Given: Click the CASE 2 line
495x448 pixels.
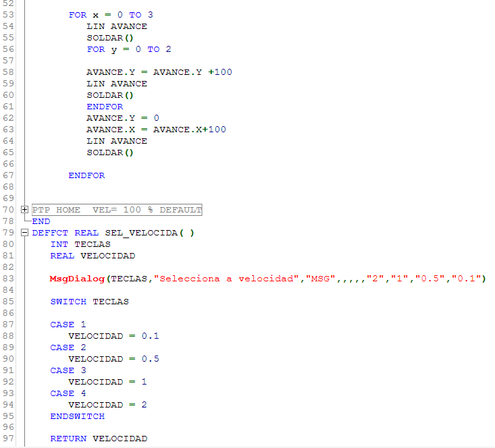Looking at the screenshot, I should pyautogui.click(x=68, y=347).
